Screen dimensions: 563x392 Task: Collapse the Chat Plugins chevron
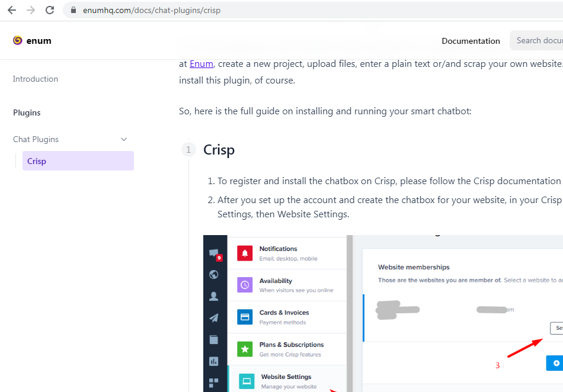(124, 139)
